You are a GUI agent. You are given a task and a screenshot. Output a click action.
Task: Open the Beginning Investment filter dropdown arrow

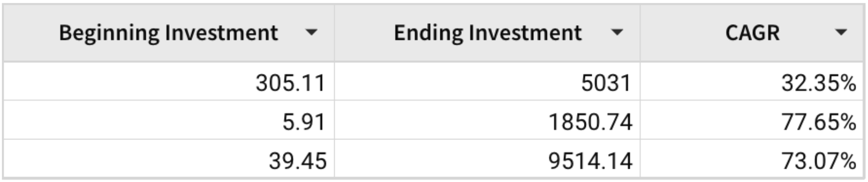[311, 32]
